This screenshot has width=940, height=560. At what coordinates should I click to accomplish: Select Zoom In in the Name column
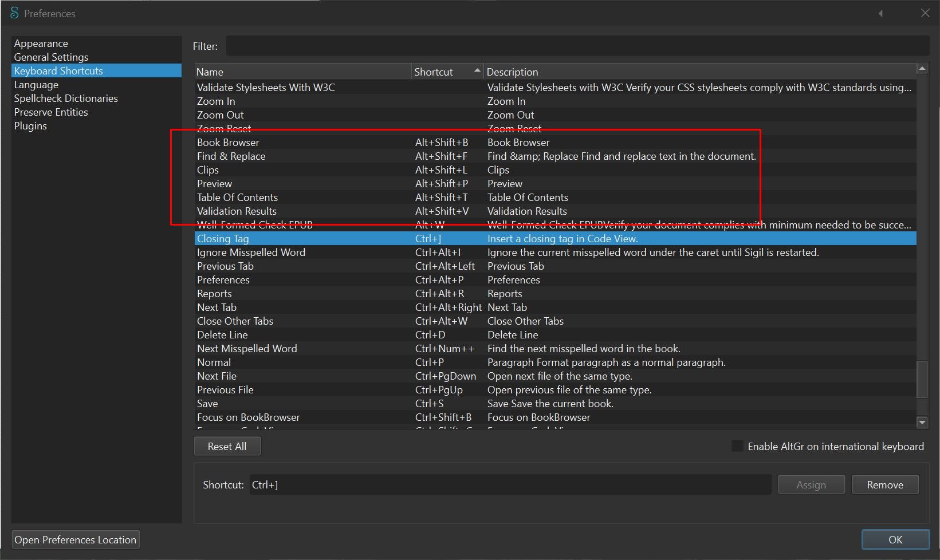(x=216, y=101)
